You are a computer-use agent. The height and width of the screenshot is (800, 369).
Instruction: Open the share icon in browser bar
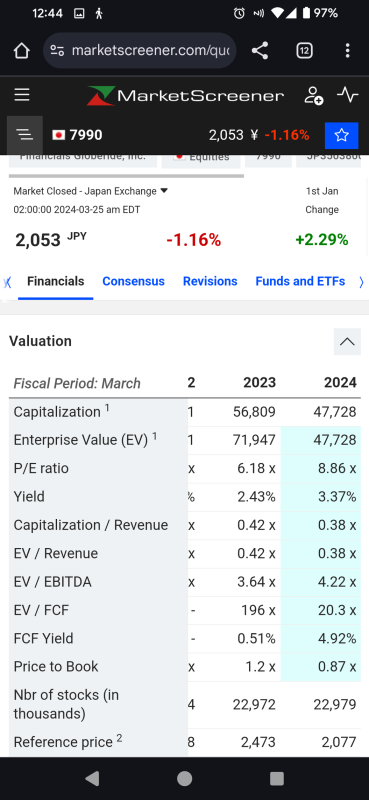coord(260,51)
